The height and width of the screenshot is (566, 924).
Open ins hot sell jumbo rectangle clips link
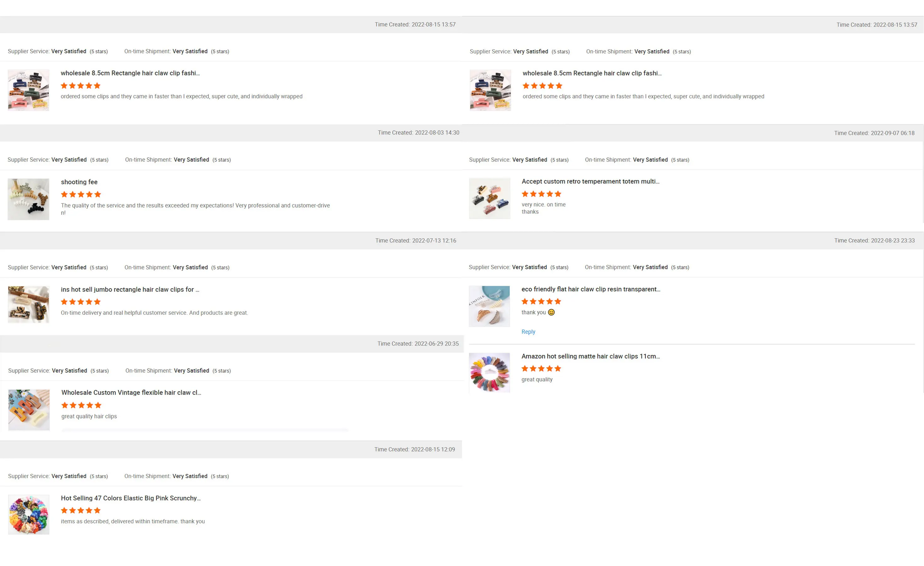(x=130, y=289)
